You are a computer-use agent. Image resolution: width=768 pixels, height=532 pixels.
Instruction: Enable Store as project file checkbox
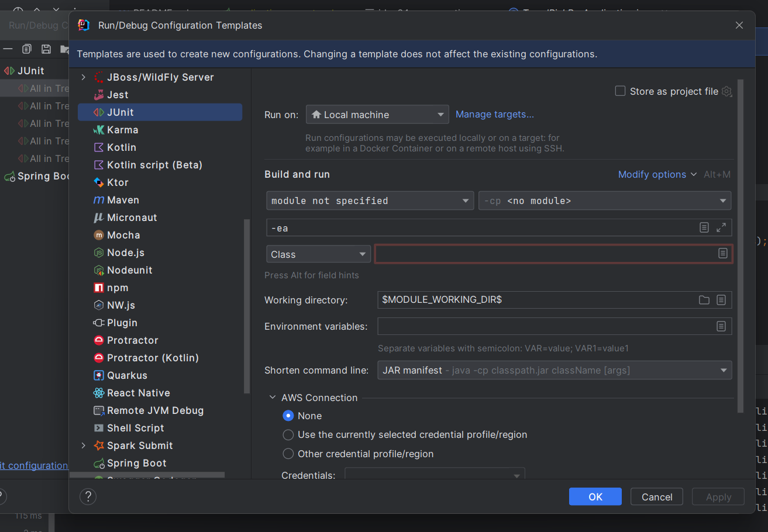coord(621,91)
